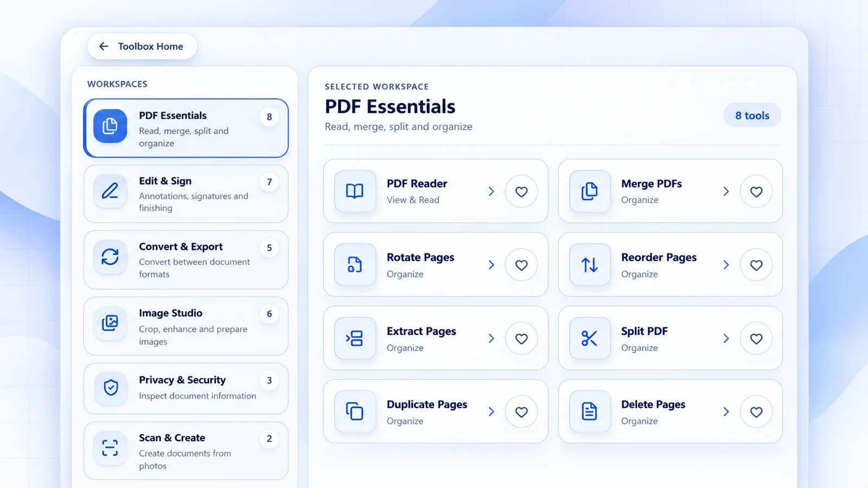The height and width of the screenshot is (488, 868).
Task: Click the Rotate Pages chevron arrow
Action: coord(492,265)
